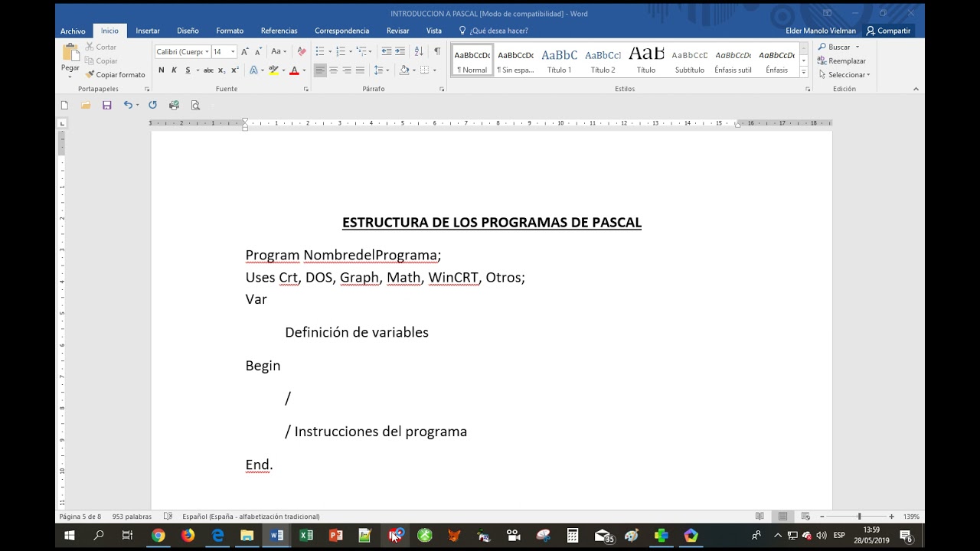980x551 pixels.
Task: Switch to read mode view
Action: pyautogui.click(x=759, y=517)
